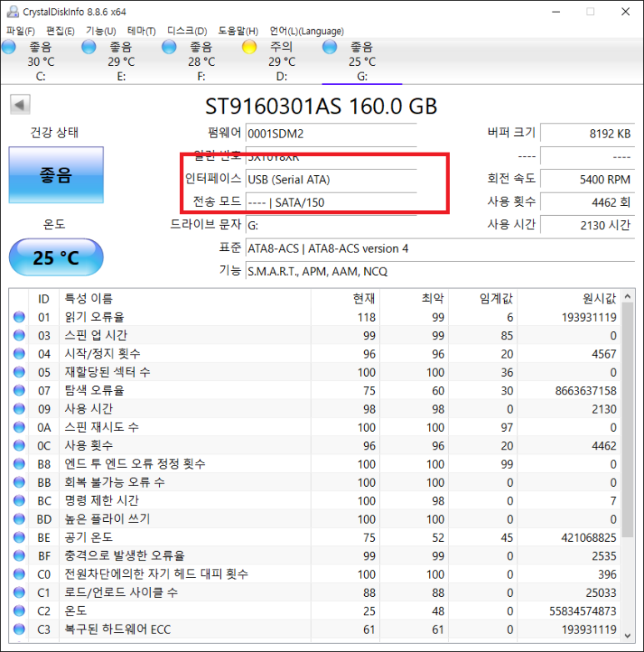Click status dot for attribute 01 읽기 오류율
The image size is (644, 652).
pyautogui.click(x=19, y=317)
